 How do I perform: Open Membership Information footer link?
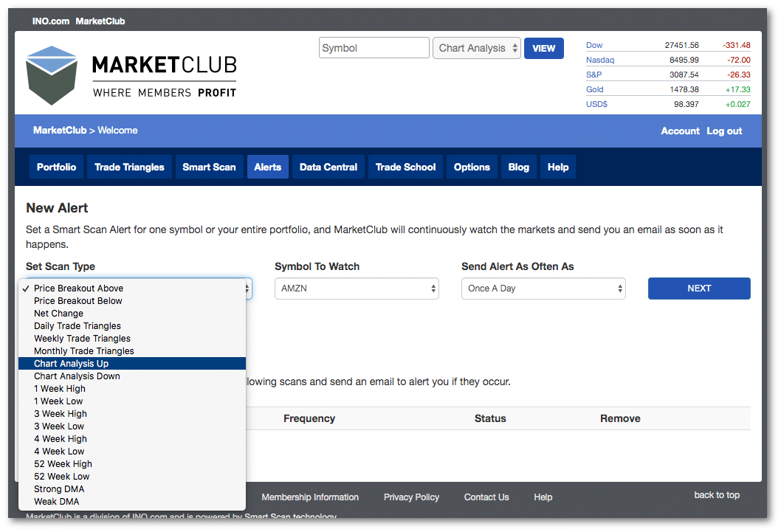click(x=310, y=497)
